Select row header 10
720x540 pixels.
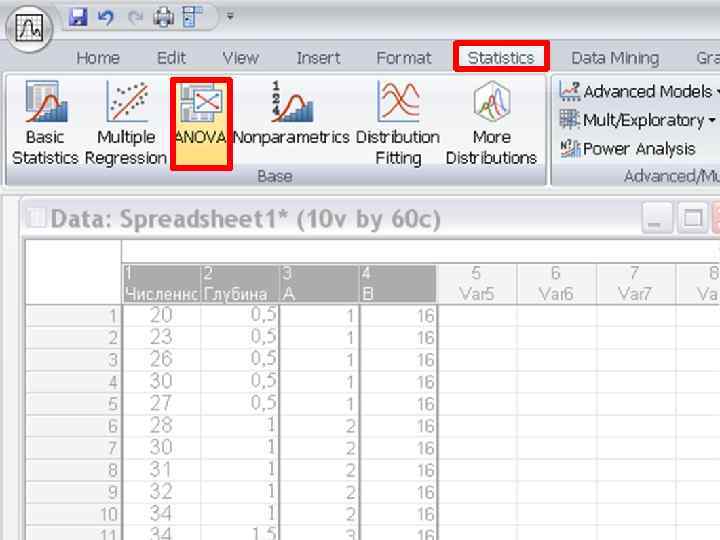73,514
